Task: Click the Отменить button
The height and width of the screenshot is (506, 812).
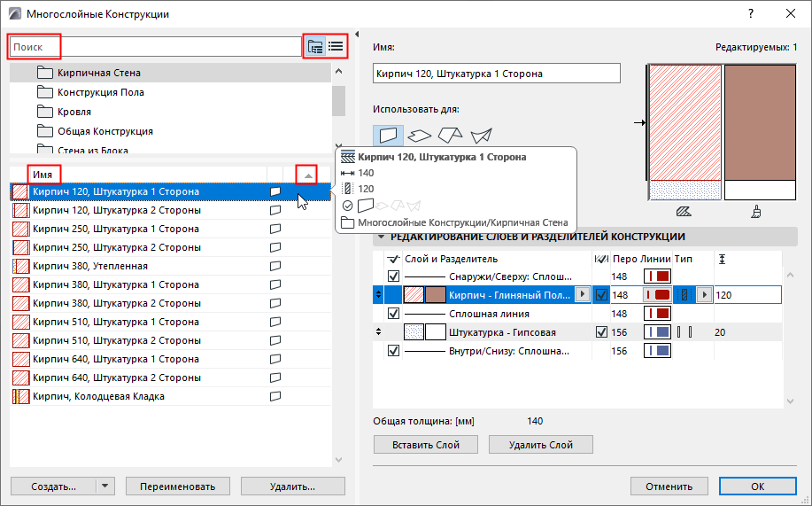Action: 669,487
